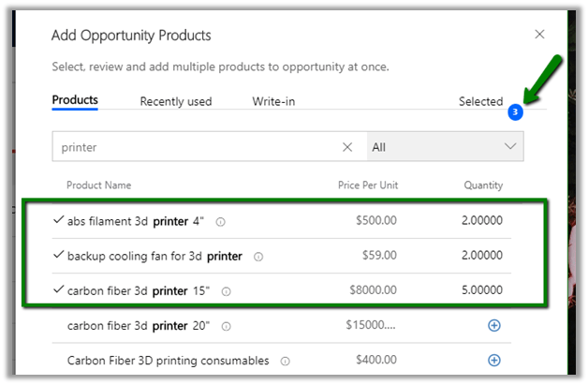Image resolution: width=588 pixels, height=385 pixels.
Task: Open info for carbon fiber 3d printer 20"
Action: coord(228,326)
